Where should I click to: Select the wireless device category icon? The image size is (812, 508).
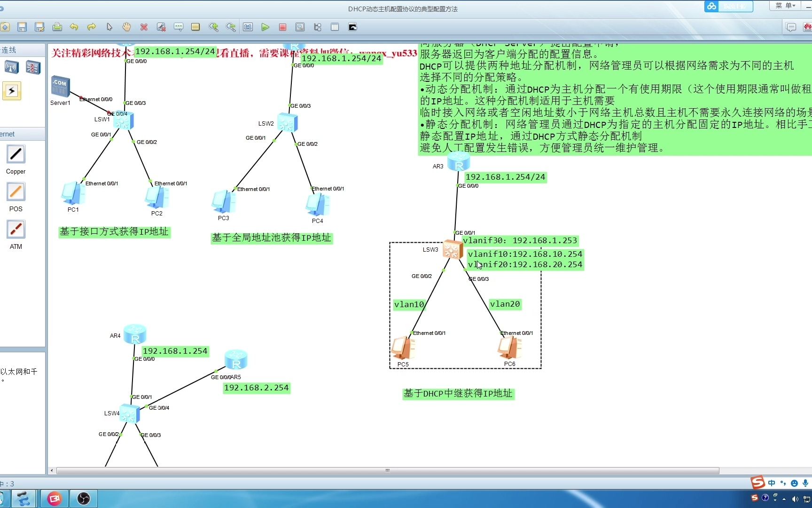tap(11, 67)
